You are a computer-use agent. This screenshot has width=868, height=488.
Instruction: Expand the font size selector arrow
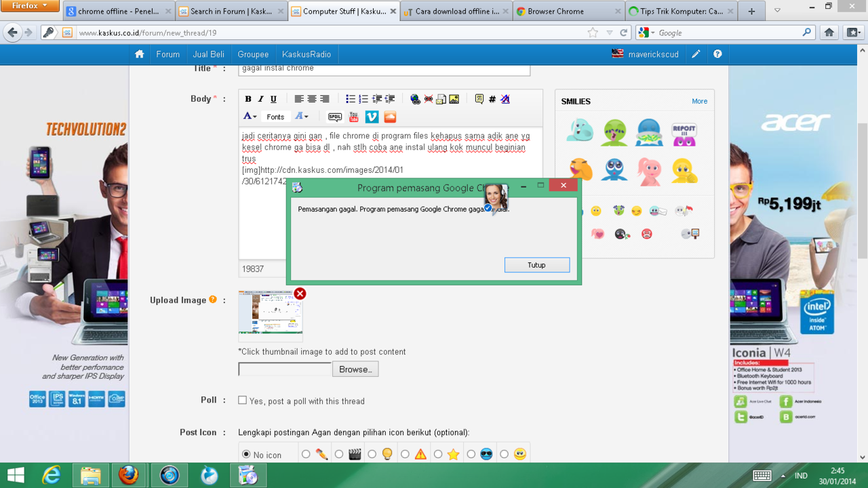307,117
